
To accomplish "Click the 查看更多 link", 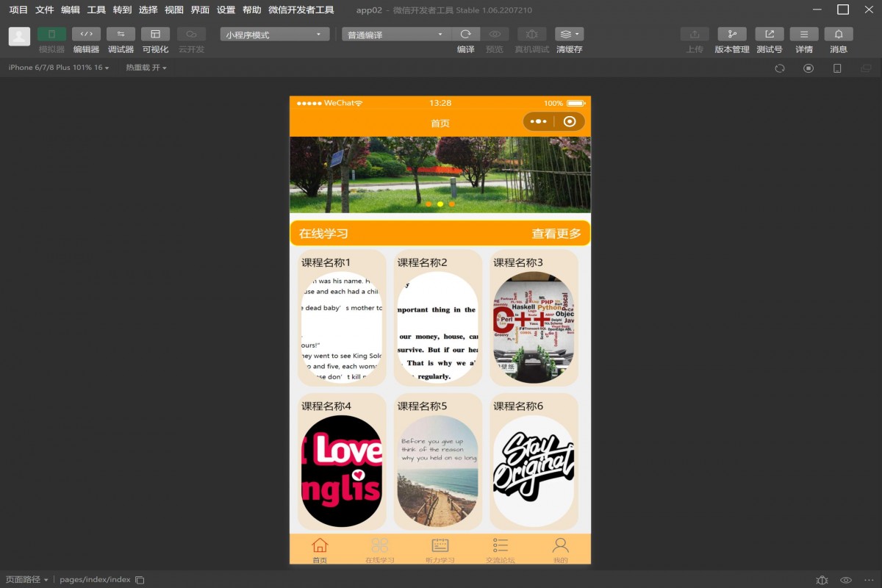I will tap(556, 234).
